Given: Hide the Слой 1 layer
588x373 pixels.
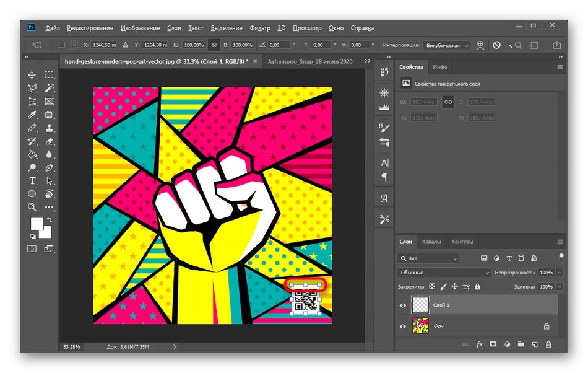Looking at the screenshot, I should pyautogui.click(x=402, y=304).
